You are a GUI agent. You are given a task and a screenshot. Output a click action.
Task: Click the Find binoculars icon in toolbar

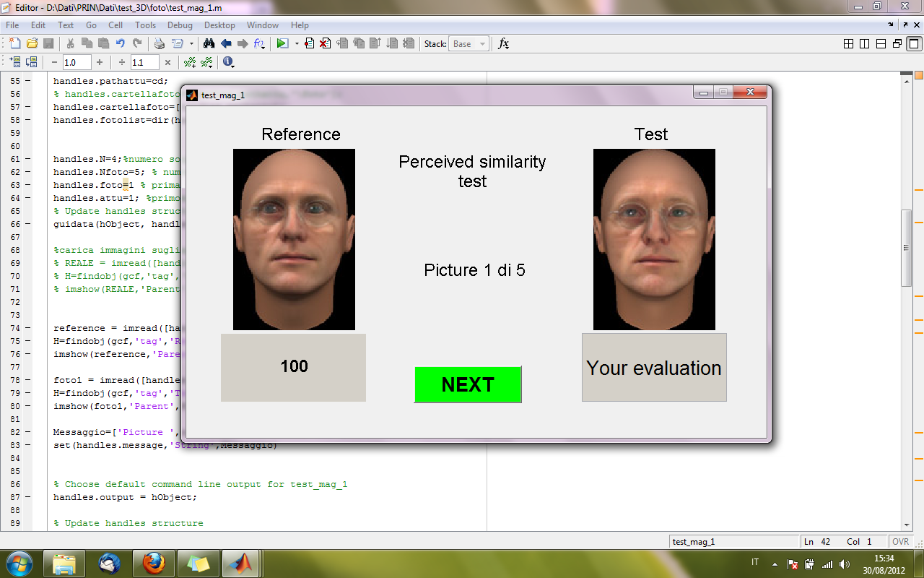pos(209,44)
